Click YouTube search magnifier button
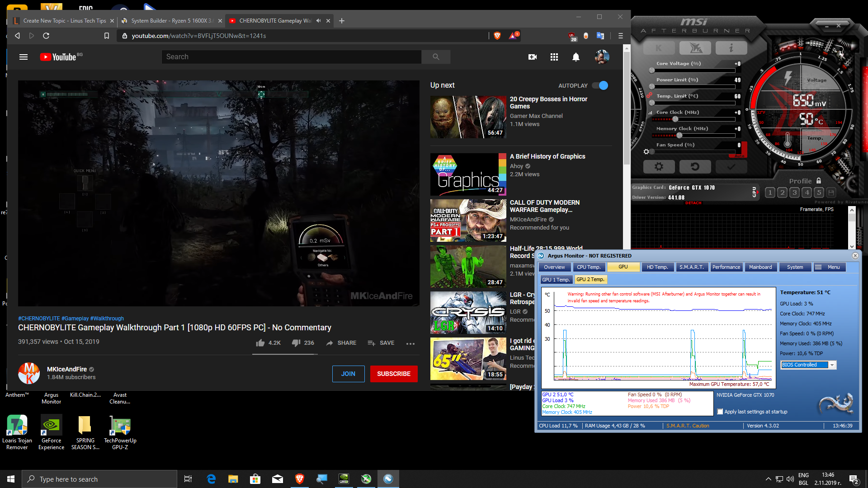This screenshot has height=488, width=868. [436, 57]
